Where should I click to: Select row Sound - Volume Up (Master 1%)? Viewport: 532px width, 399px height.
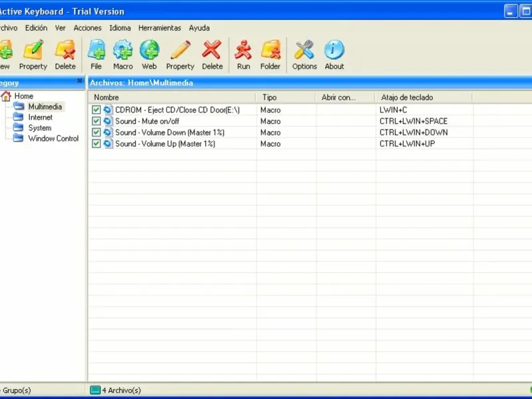[x=310, y=144]
